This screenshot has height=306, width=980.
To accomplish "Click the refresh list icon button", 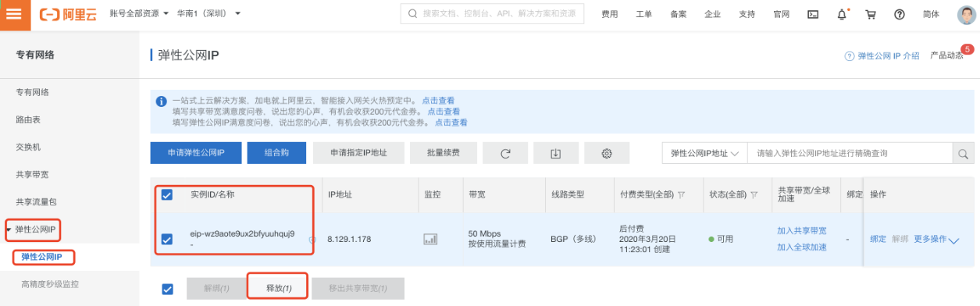I will (x=504, y=154).
